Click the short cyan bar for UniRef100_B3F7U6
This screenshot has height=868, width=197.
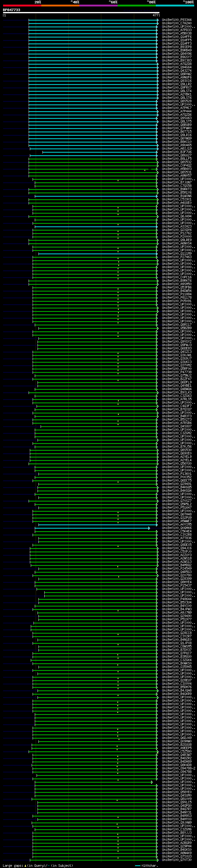pyautogui.click(x=100, y=152)
